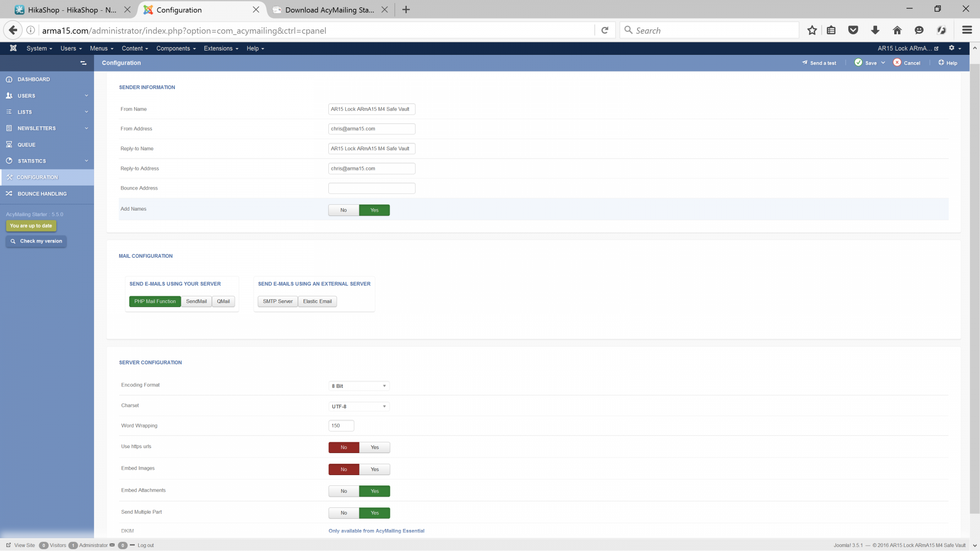
Task: Click the Check my version button
Action: coord(36,241)
